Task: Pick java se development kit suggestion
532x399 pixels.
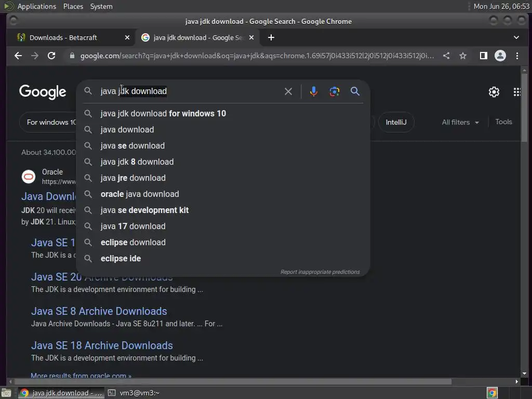Action: (x=223, y=210)
